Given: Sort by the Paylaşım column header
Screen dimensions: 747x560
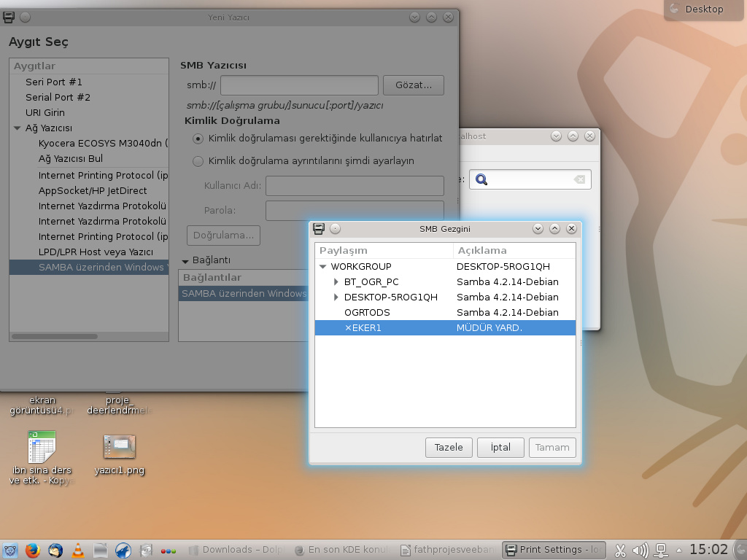Looking at the screenshot, I should 384,251.
